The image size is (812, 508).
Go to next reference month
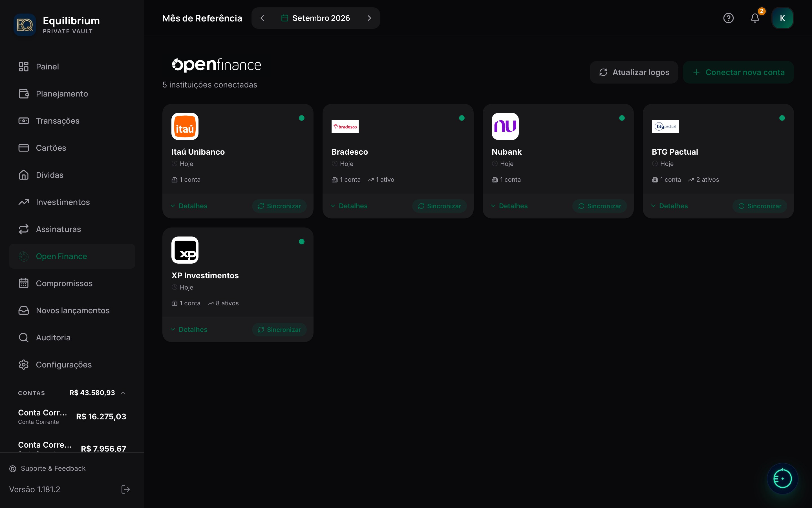coord(369,18)
